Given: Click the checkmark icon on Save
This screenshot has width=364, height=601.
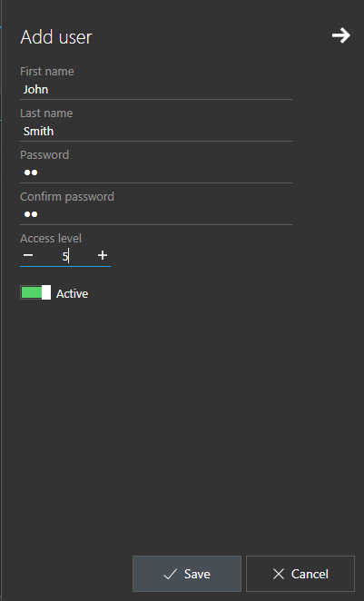Looking at the screenshot, I should point(170,574).
